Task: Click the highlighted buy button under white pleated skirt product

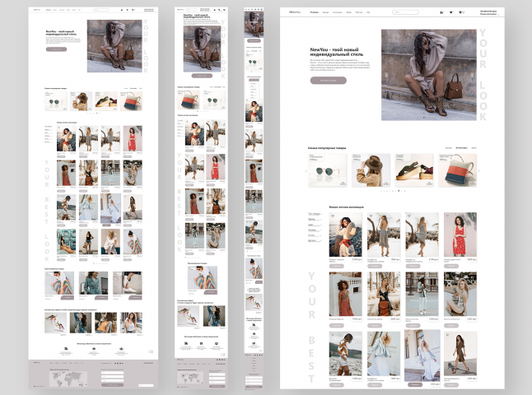Action: tap(415, 384)
